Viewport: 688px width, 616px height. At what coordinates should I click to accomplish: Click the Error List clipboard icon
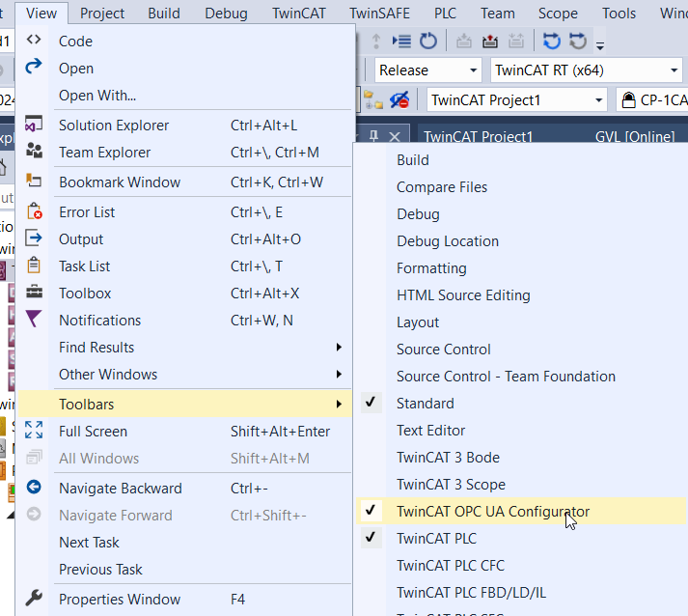tap(34, 210)
